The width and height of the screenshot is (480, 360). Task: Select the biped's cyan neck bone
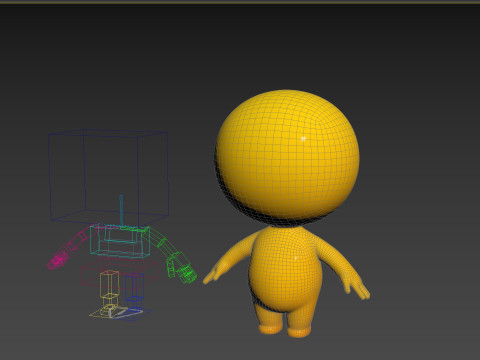[x=121, y=211]
